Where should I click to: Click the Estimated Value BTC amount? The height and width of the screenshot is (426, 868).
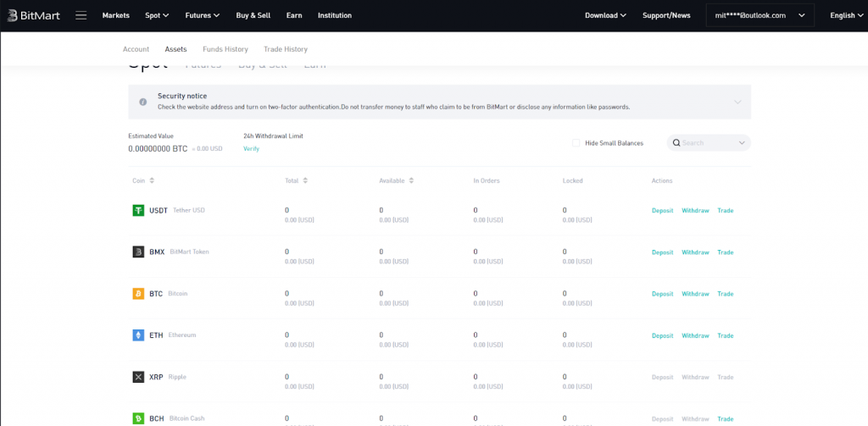(x=158, y=149)
